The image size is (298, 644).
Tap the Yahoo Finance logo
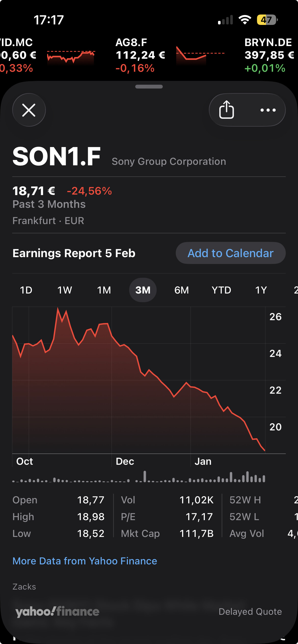57,612
